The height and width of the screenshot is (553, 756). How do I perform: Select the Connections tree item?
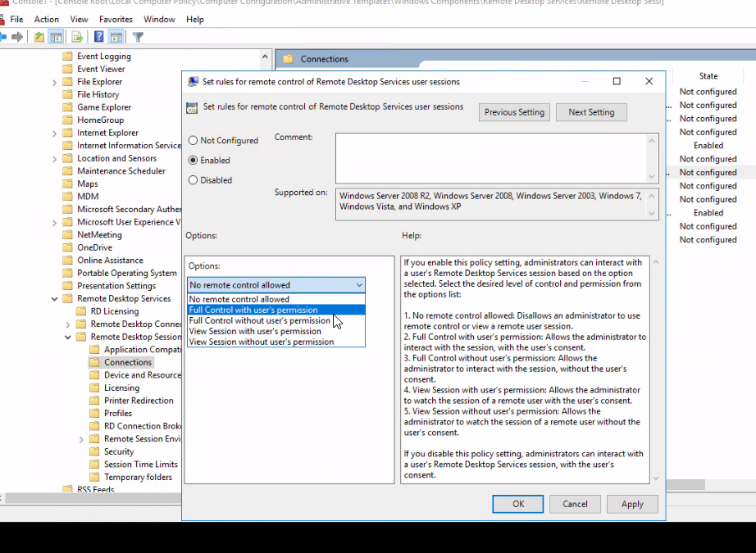tap(128, 362)
